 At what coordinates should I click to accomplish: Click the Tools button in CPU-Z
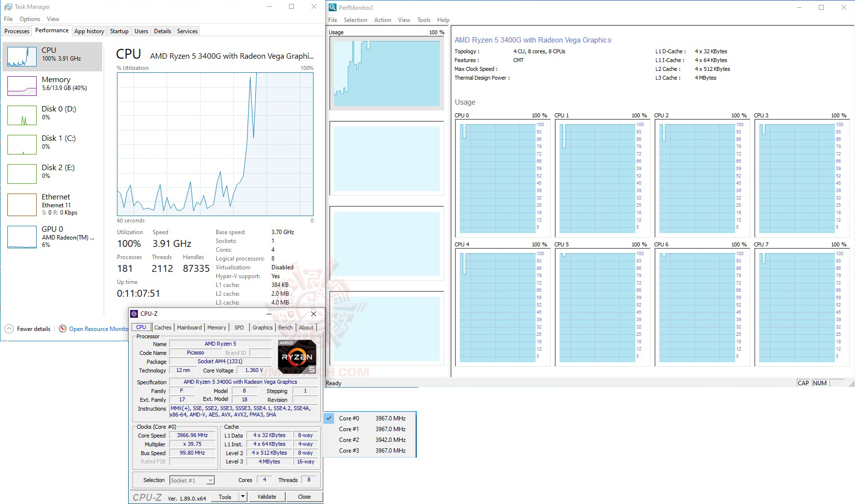(x=225, y=497)
